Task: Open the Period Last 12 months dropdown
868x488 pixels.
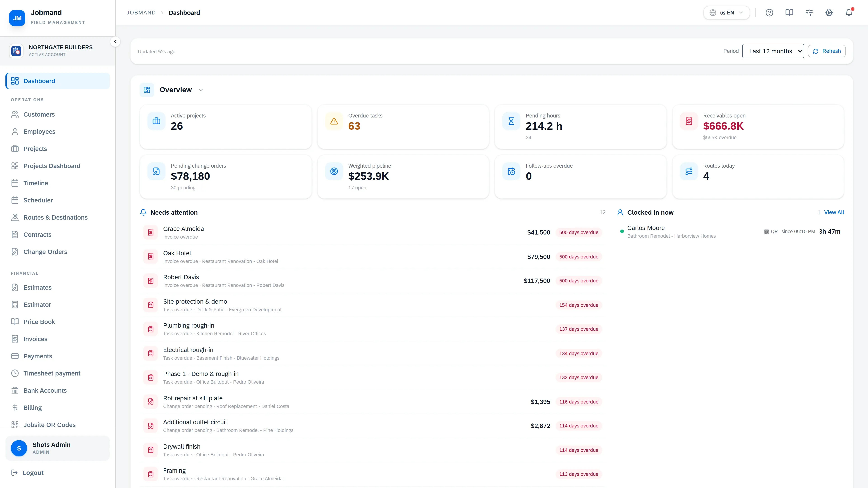Action: (x=773, y=51)
